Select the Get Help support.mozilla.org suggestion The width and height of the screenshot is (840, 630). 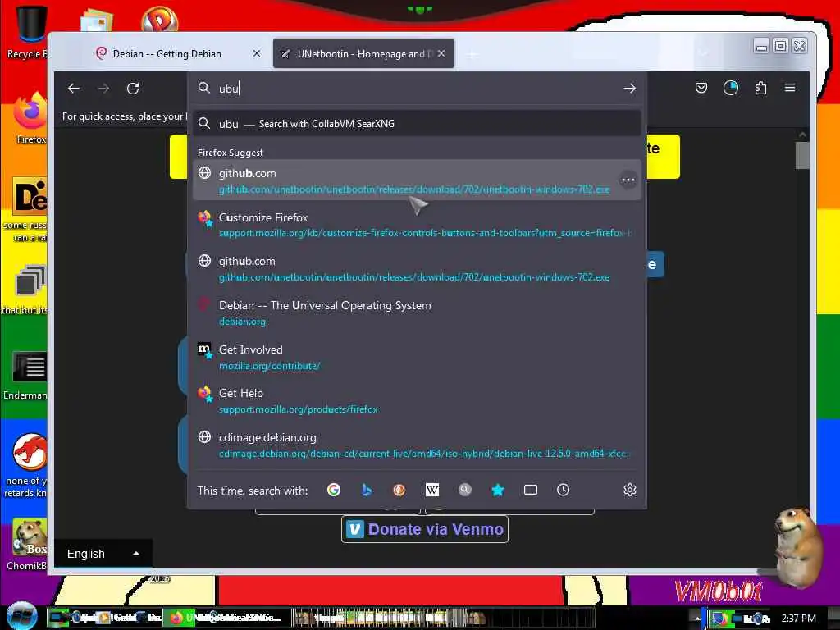pyautogui.click(x=417, y=400)
